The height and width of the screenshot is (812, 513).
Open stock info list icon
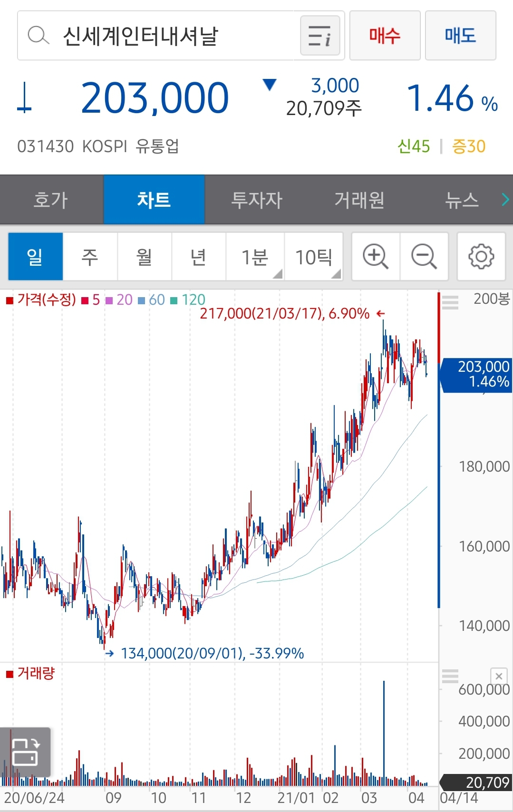point(320,36)
